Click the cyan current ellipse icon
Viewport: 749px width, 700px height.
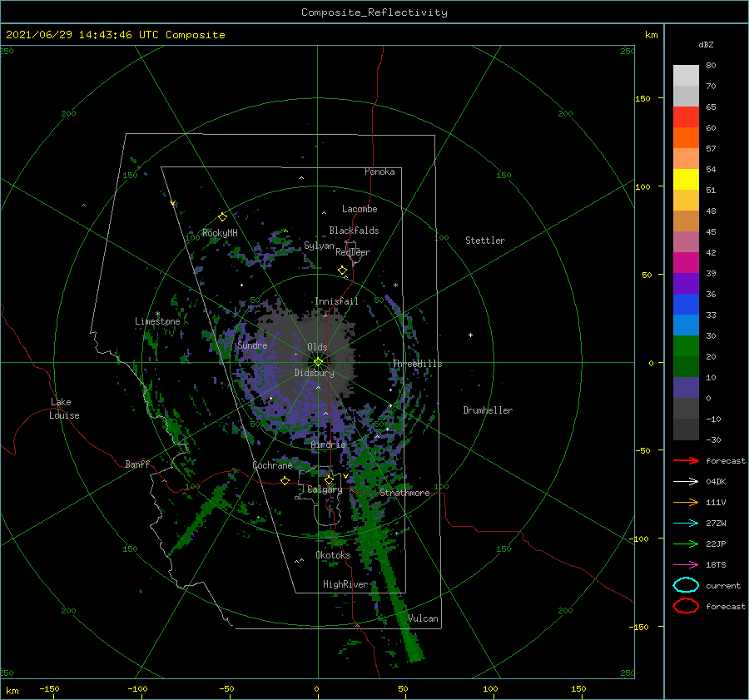tap(686, 585)
